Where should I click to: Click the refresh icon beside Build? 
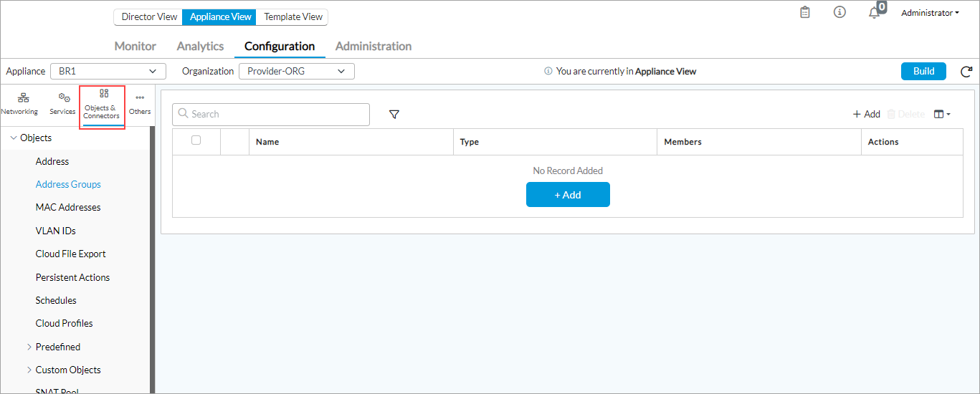tap(966, 72)
